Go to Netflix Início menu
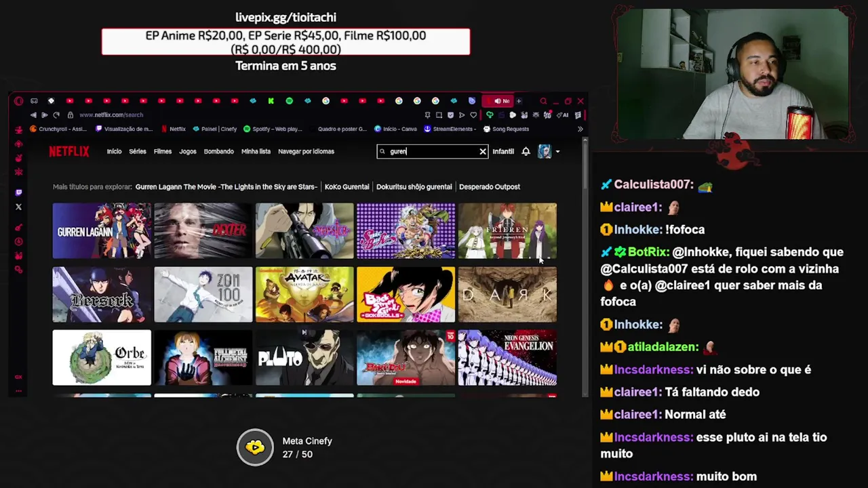This screenshot has height=488, width=868. point(114,152)
